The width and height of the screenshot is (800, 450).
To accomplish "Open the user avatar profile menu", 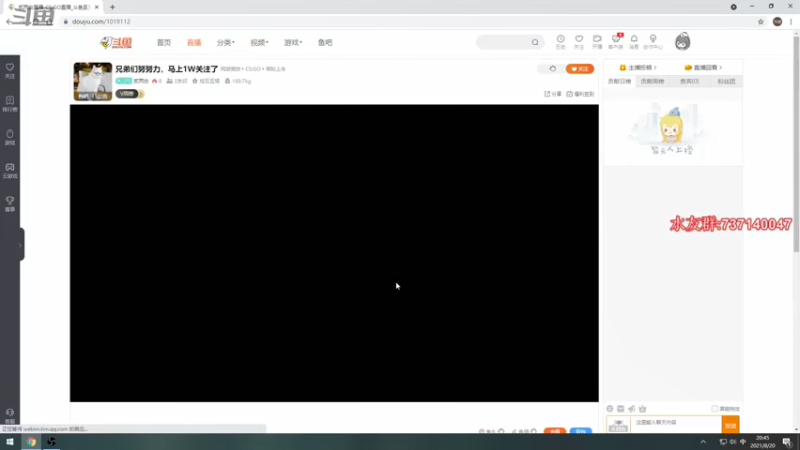I will click(x=683, y=42).
